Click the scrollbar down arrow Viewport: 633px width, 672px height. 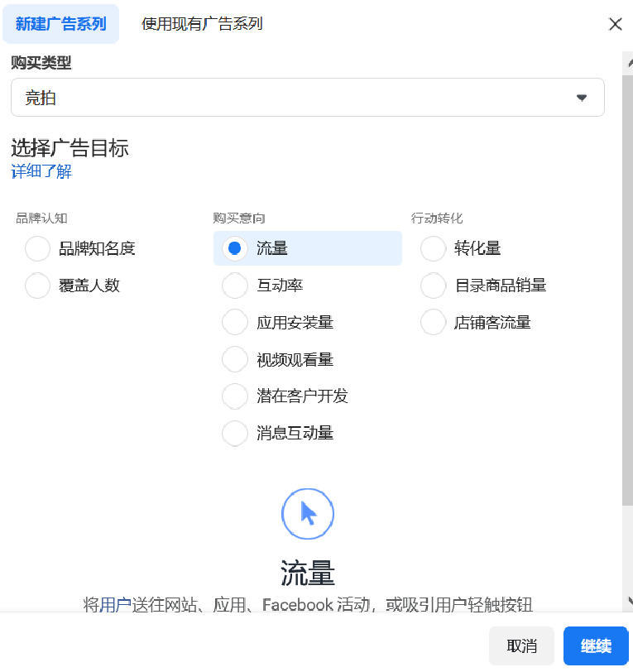[x=630, y=601]
